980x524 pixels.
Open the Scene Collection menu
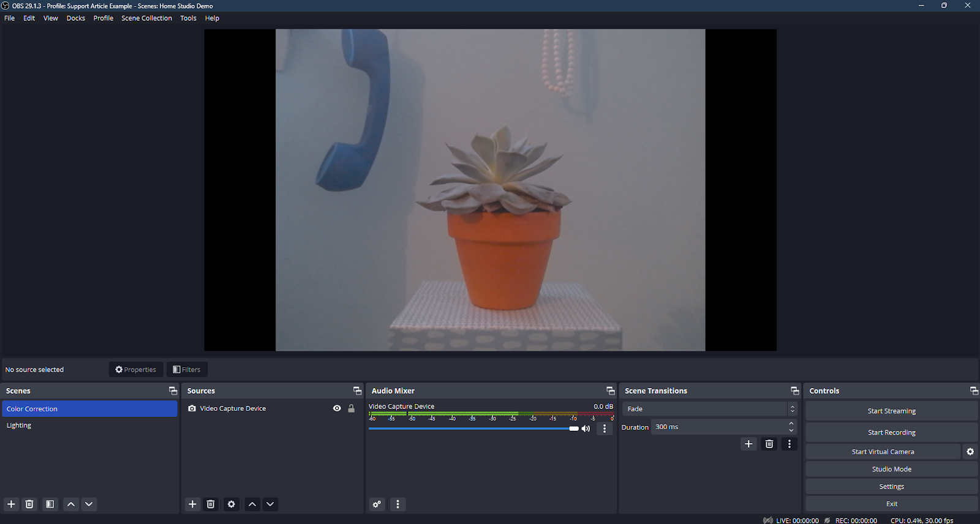pos(146,18)
